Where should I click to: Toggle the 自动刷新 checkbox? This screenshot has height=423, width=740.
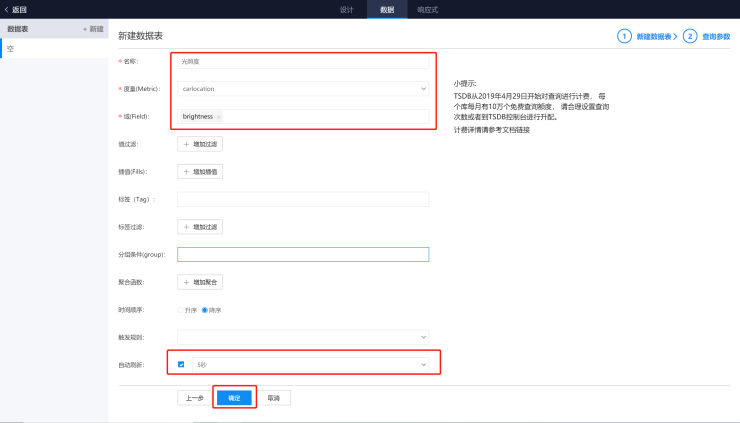181,364
